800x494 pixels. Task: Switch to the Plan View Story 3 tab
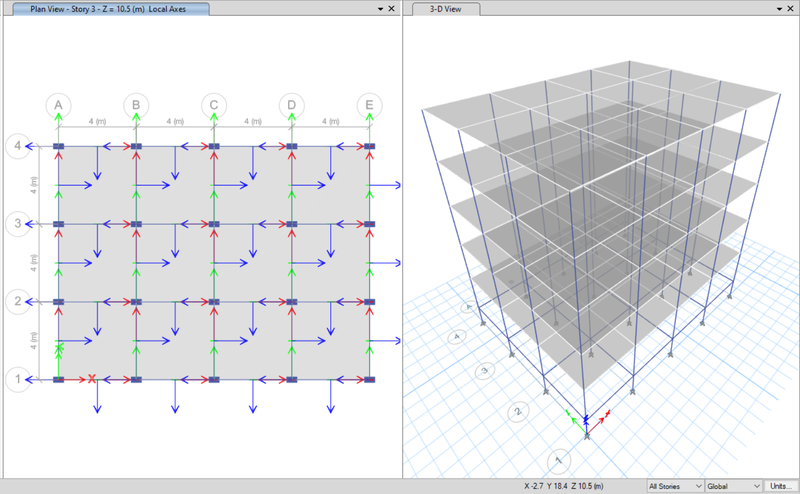[110, 9]
